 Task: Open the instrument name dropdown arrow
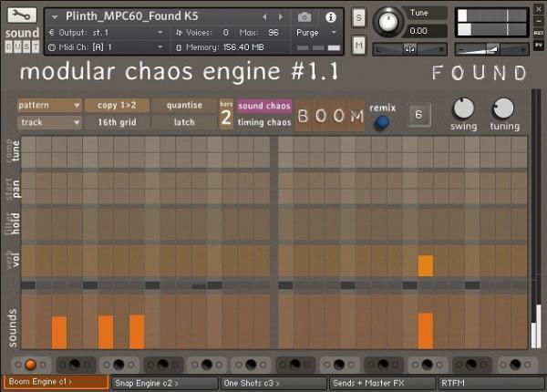55,16
